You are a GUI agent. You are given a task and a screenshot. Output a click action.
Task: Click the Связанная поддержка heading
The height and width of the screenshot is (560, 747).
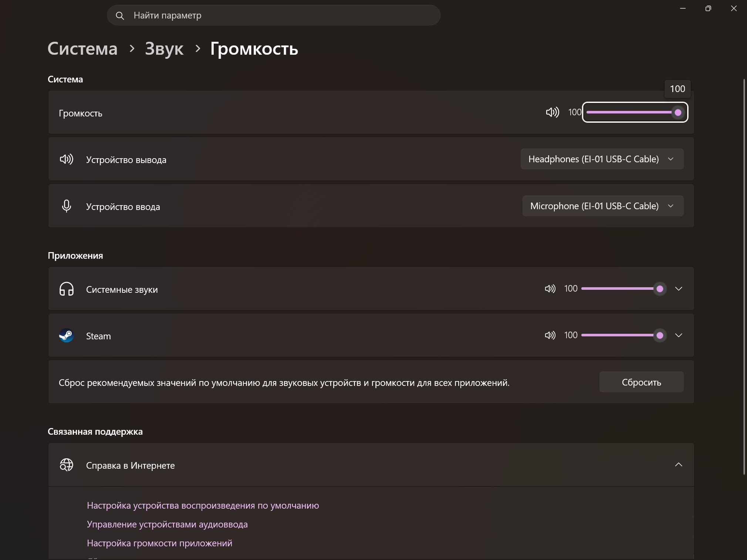pos(95,431)
